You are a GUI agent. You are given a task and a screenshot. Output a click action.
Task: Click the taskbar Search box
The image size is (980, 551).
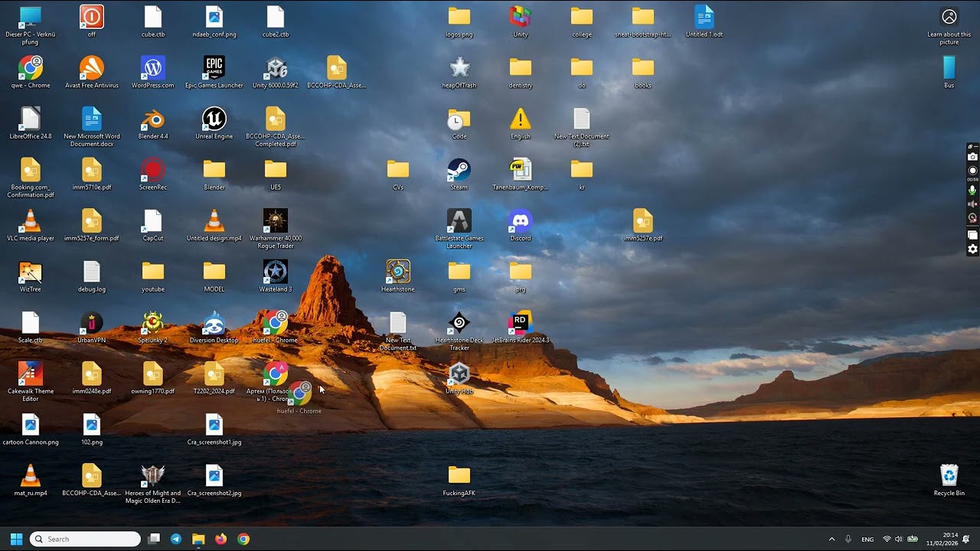pos(85,539)
